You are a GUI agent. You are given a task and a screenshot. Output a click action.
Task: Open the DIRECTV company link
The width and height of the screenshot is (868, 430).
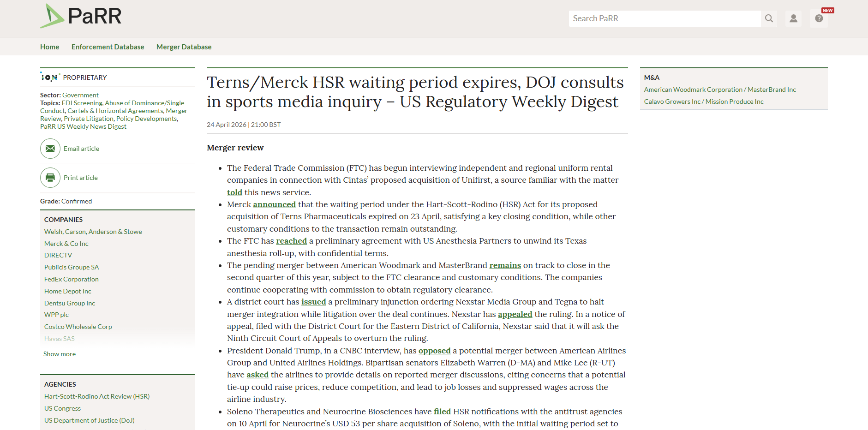(x=58, y=255)
